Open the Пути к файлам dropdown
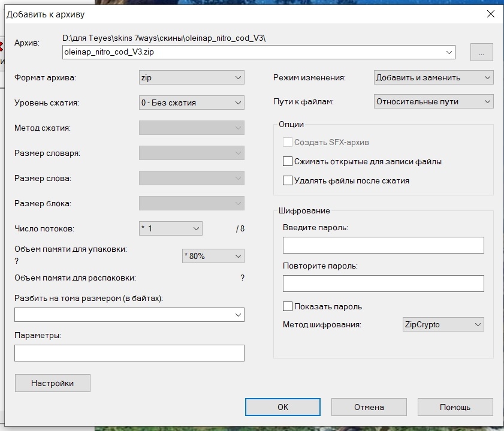 click(x=433, y=101)
